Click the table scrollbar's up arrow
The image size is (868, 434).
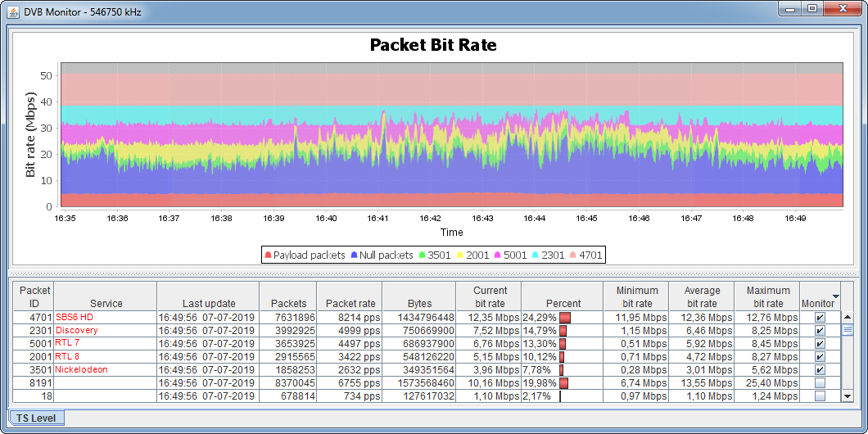point(848,317)
